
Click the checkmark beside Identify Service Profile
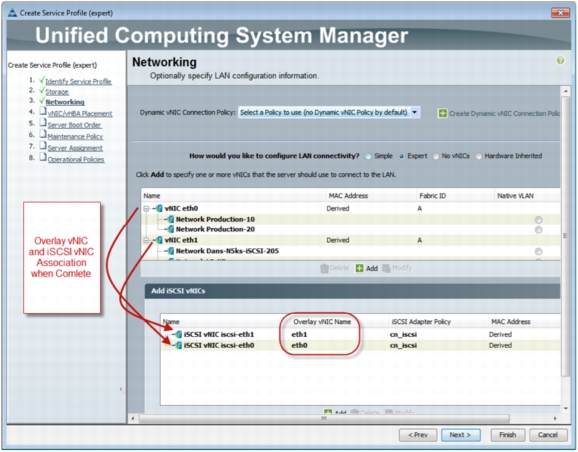click(42, 80)
